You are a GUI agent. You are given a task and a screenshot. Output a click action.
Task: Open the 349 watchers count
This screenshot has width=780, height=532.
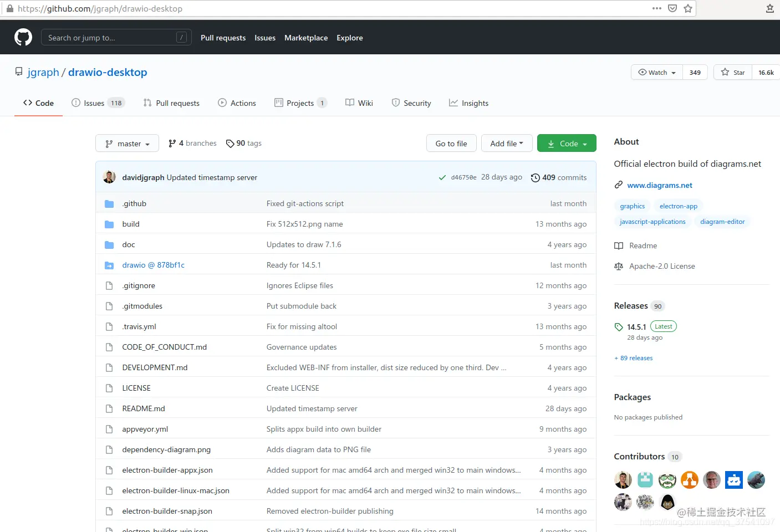pos(695,72)
